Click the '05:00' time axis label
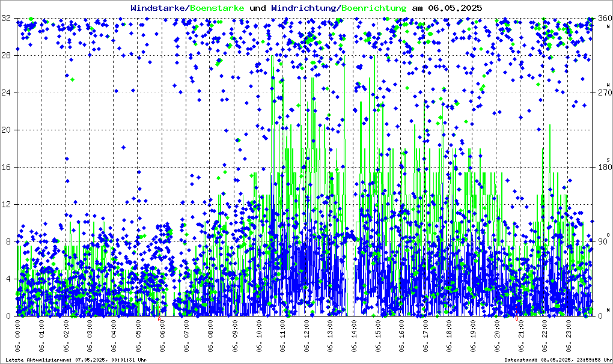Viewport: 613px width, 364px height. coord(138,329)
